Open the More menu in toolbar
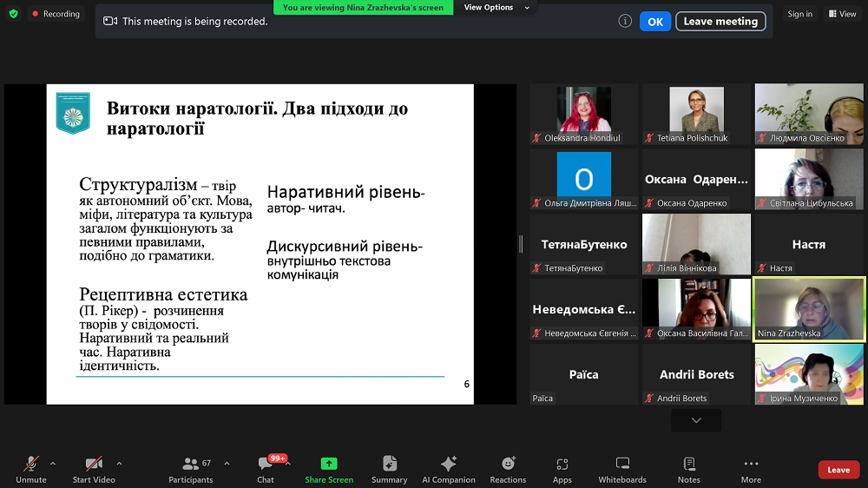Image resolution: width=868 pixels, height=488 pixels. tap(751, 469)
